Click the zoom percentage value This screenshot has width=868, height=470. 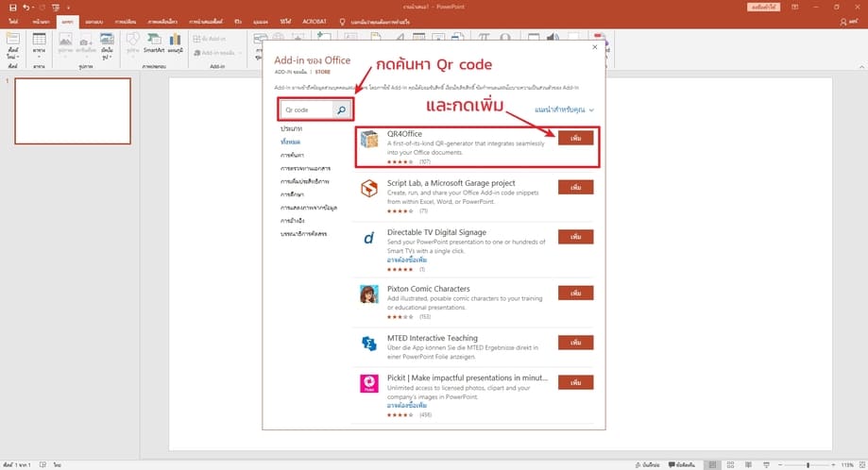847,465
